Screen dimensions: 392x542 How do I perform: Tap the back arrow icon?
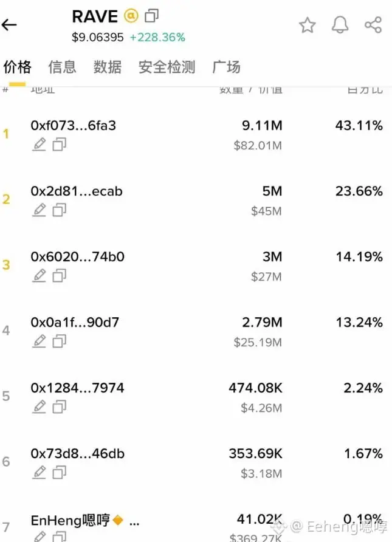pos(9,25)
